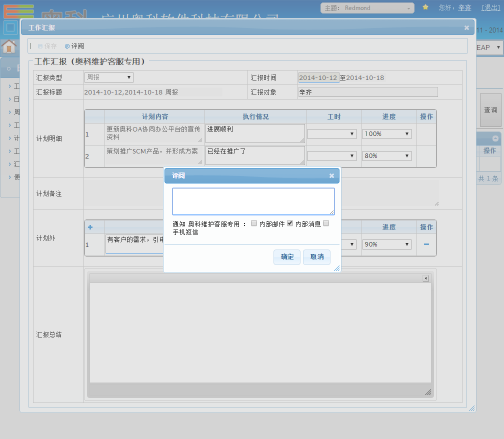Open the 汇报类型 周报 dropdown
504x439 pixels.
(108, 77)
